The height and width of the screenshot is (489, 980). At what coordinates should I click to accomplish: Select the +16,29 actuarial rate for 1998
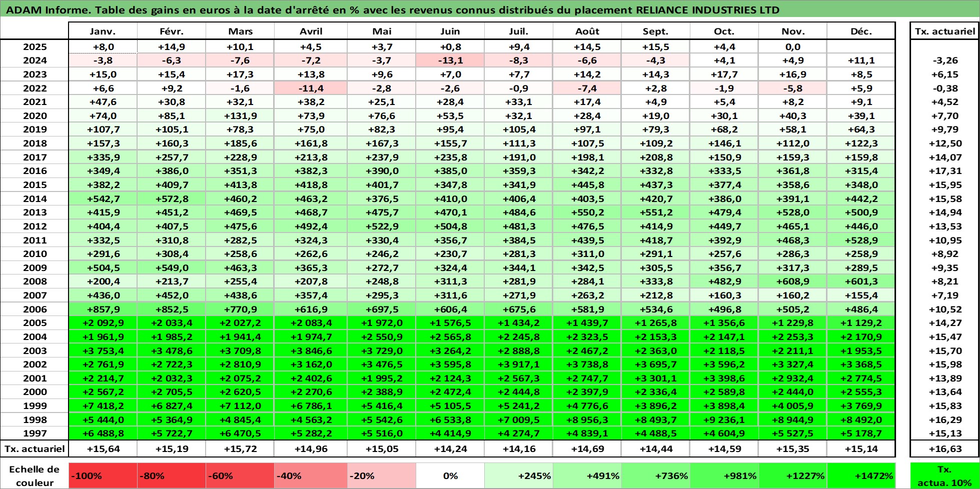(x=944, y=420)
